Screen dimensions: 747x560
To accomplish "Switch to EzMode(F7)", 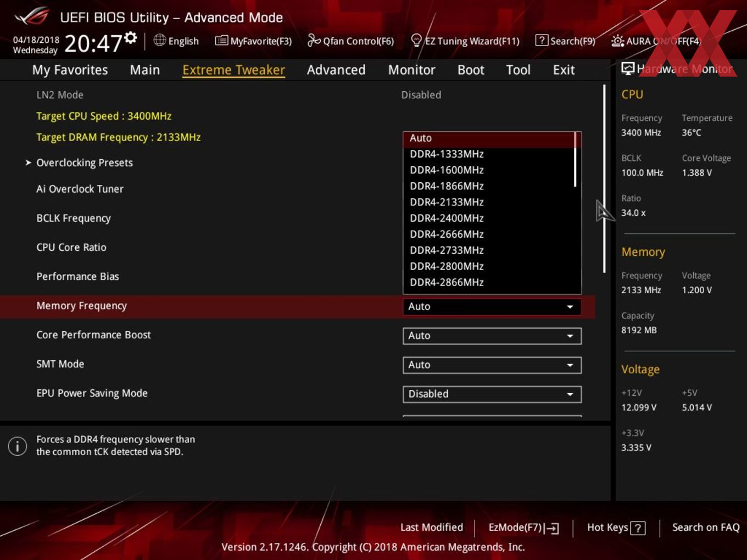I will click(x=523, y=528).
